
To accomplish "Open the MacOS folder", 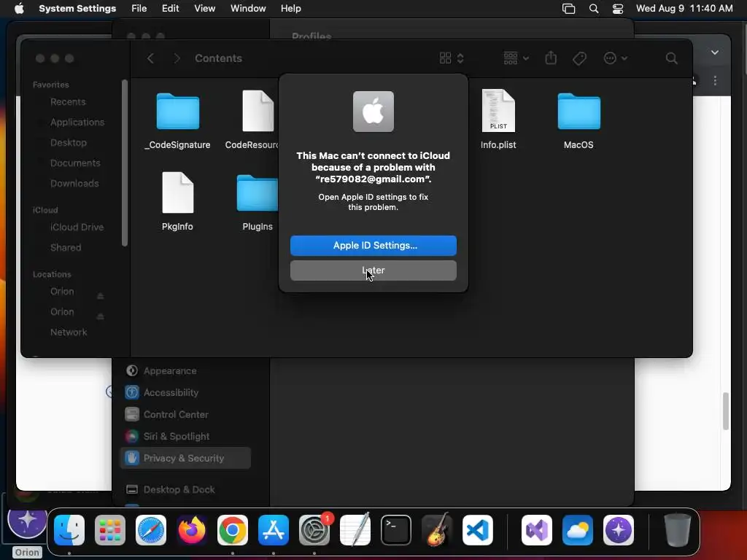I will pos(578,112).
